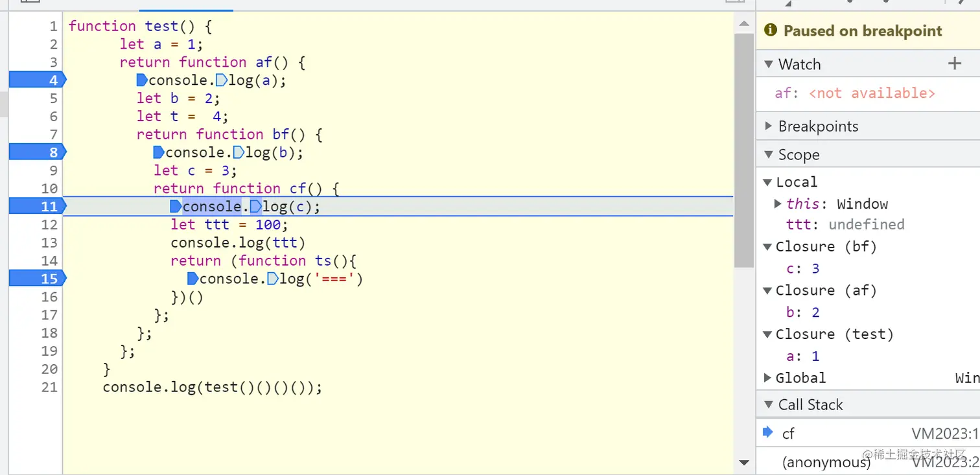Click the 'let b = 2;' code line
This screenshot has height=475, width=980.
178,98
